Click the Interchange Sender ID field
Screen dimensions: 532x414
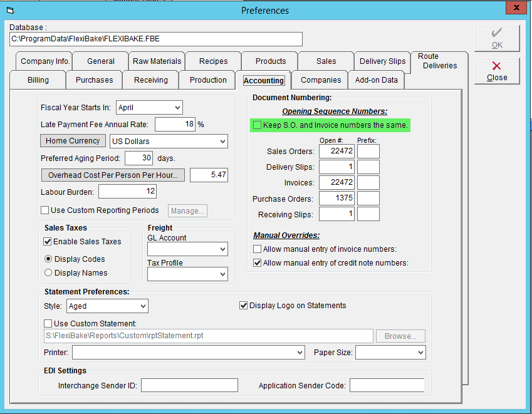click(x=189, y=386)
